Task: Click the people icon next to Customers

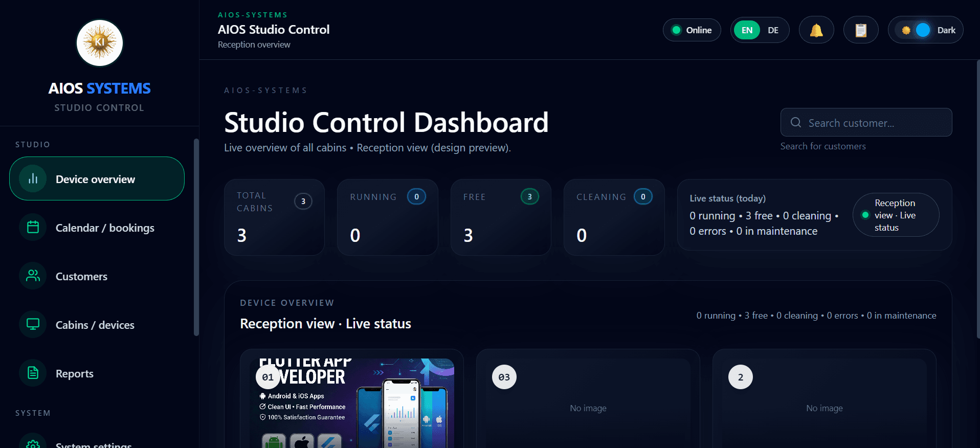Action: [x=33, y=276]
